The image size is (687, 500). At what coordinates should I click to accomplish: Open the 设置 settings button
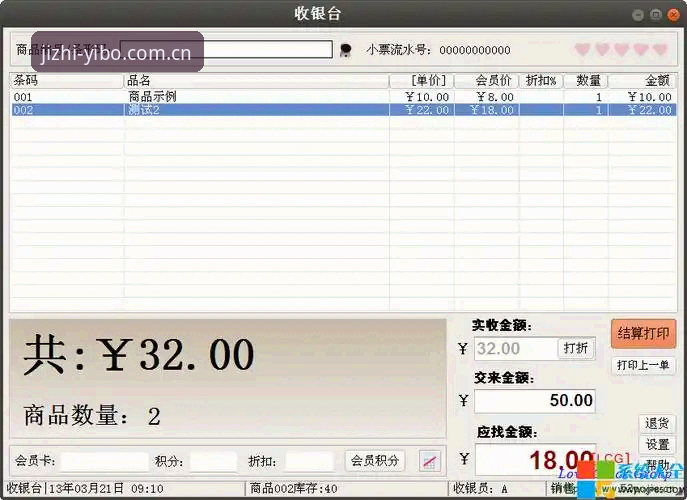[657, 444]
